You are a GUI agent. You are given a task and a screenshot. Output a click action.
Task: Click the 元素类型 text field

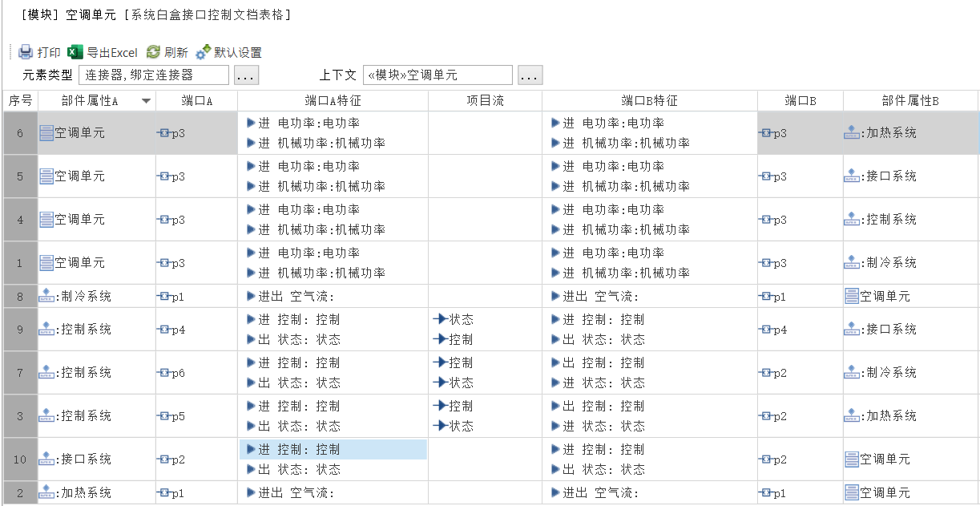tap(153, 75)
